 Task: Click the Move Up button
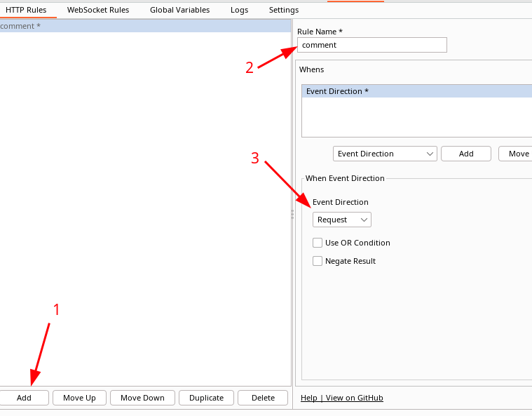pos(79,398)
